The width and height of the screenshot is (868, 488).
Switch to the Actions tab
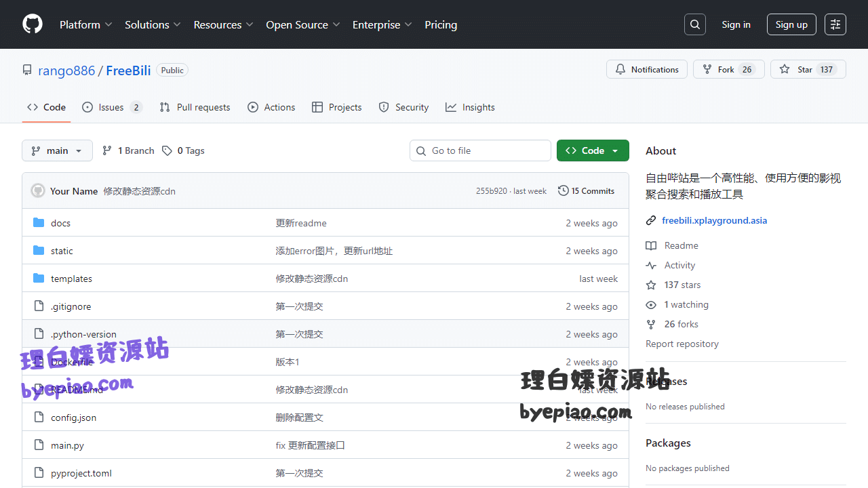(271, 107)
